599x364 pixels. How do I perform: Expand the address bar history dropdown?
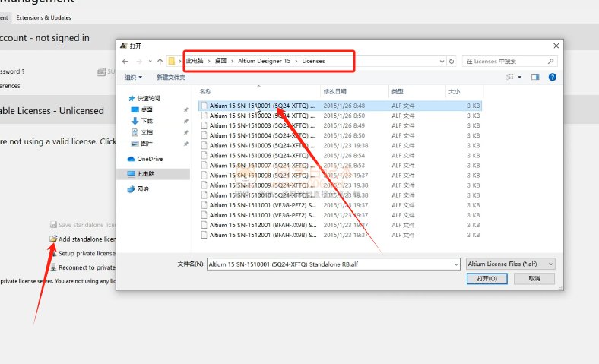click(x=442, y=61)
